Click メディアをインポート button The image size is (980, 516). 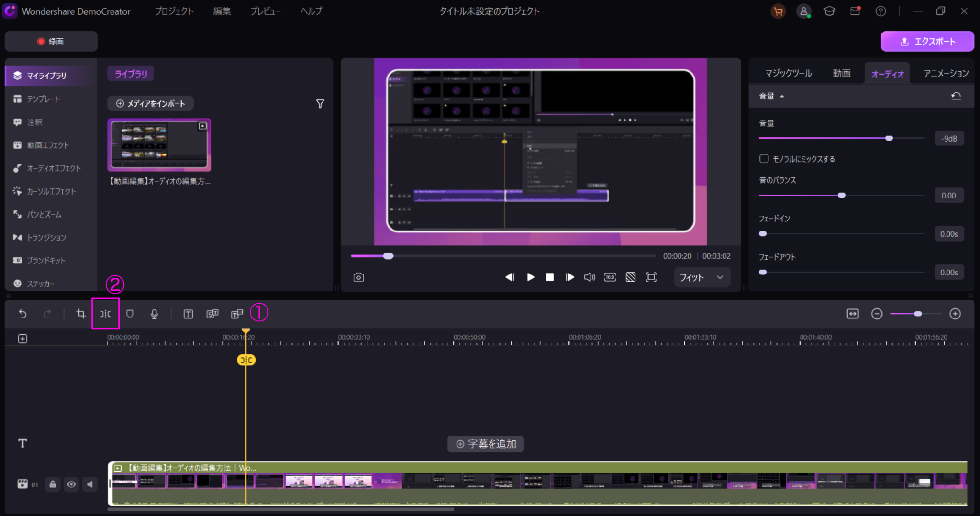coord(150,103)
